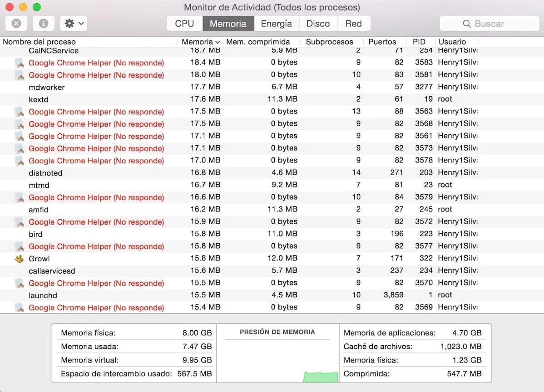Sort by the Memoria column header
This screenshot has height=392, width=544.
tap(201, 42)
